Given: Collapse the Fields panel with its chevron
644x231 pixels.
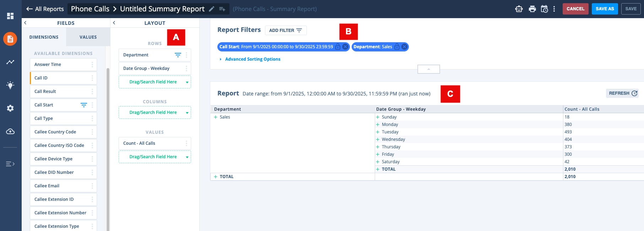Looking at the screenshot, I should click(x=25, y=23).
